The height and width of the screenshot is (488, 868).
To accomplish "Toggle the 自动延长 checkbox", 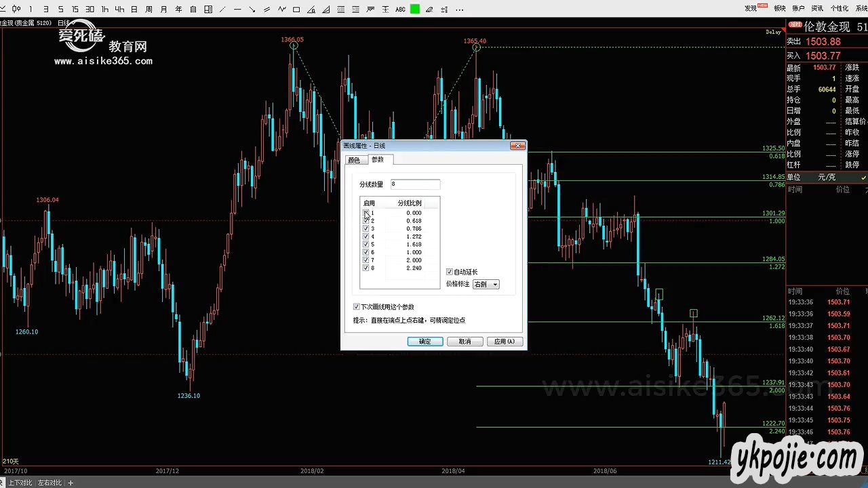I will 450,272.
